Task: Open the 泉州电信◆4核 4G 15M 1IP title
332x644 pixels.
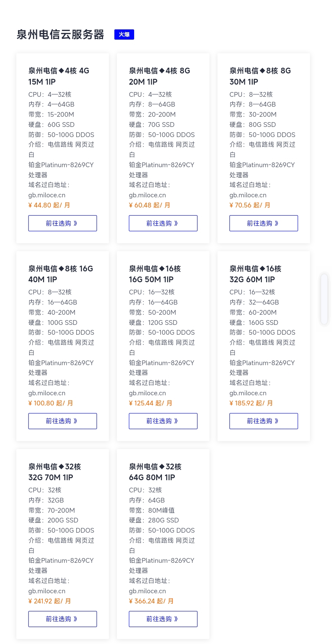Action: pos(59,76)
